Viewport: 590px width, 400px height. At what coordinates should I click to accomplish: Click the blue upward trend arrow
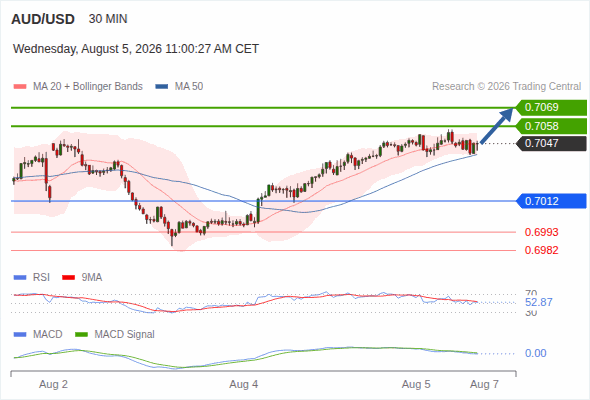497,125
